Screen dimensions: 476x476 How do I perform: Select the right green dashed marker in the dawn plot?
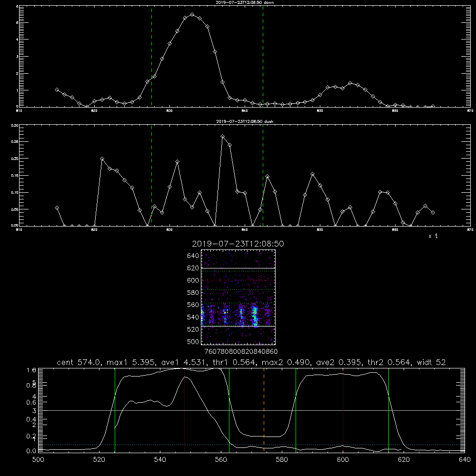point(263,56)
